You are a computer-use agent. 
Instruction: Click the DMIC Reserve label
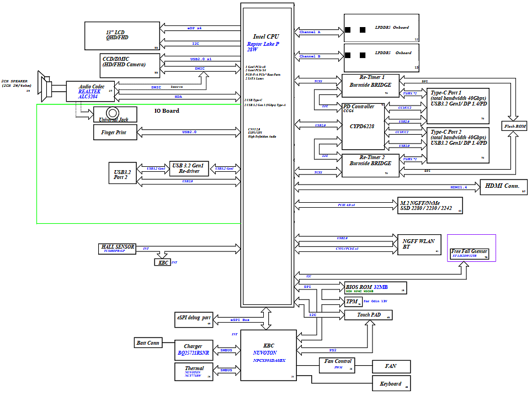167,87
